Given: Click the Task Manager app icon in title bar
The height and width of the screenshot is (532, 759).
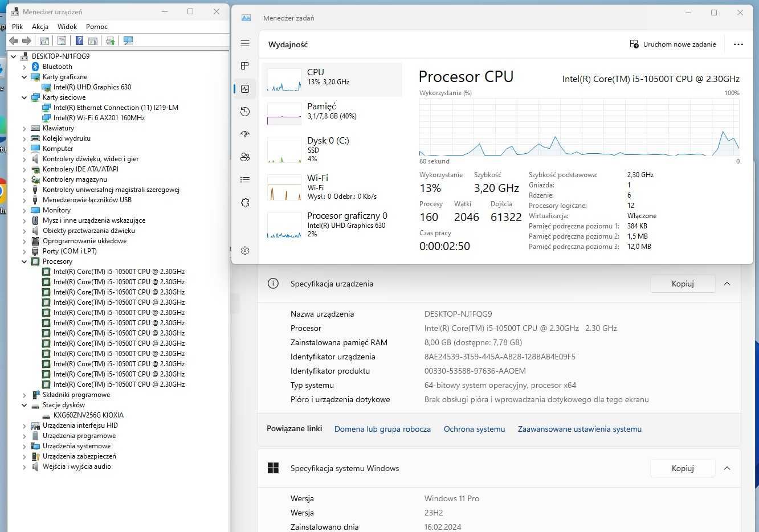Looking at the screenshot, I should [x=246, y=18].
